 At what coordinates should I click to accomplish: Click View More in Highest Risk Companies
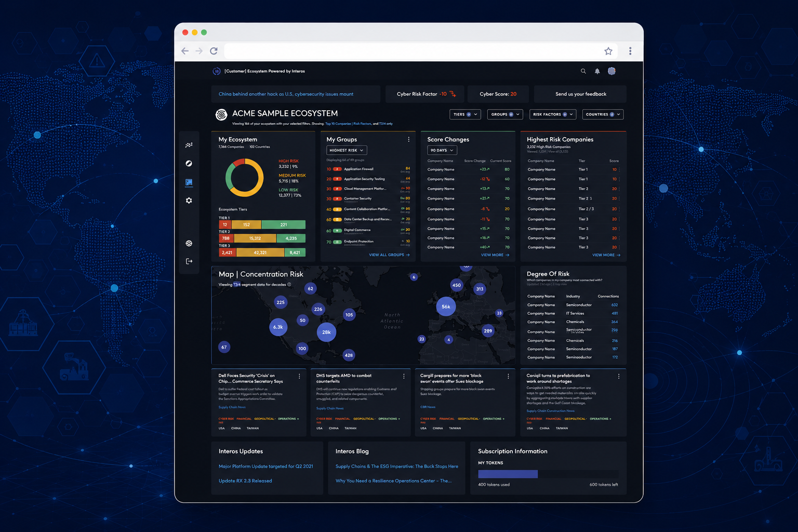(x=606, y=255)
